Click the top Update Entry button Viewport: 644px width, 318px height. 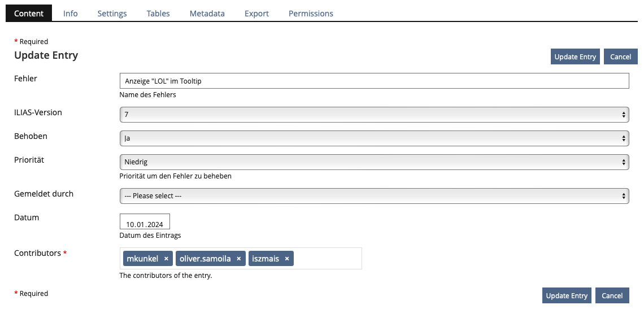click(575, 56)
